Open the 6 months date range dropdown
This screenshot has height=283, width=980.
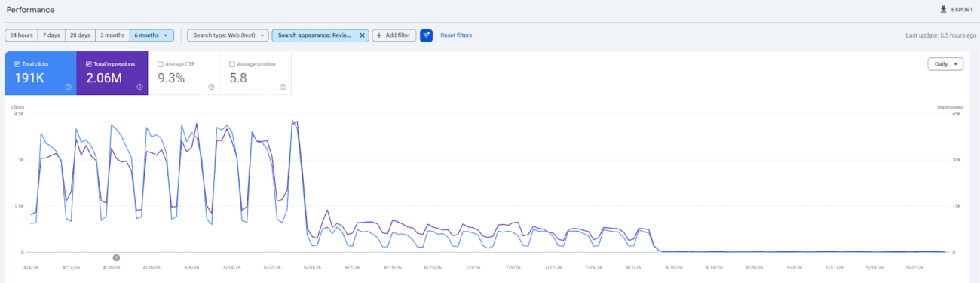tap(152, 35)
